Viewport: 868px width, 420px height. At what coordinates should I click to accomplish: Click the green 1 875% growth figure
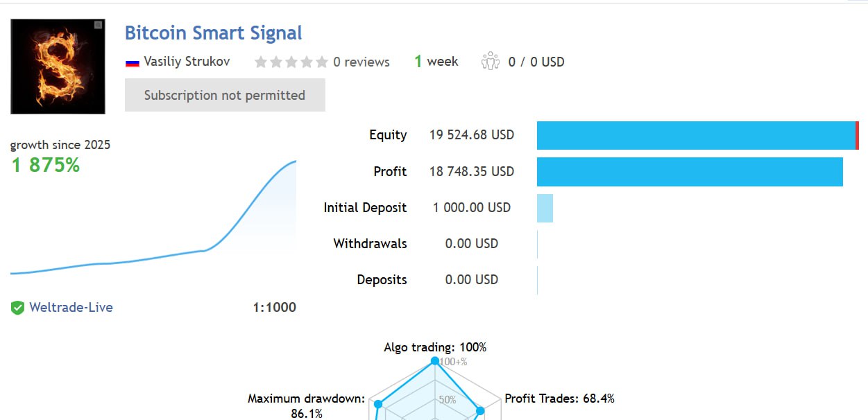coord(46,165)
